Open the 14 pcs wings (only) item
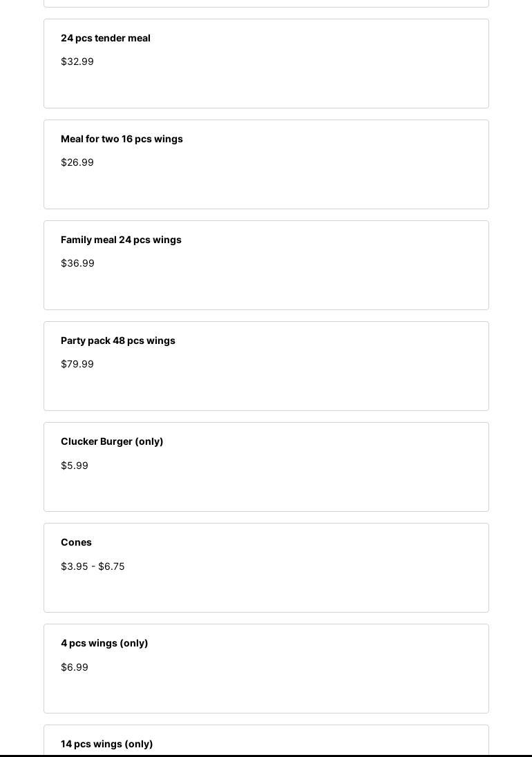This screenshot has width=532, height=757. [107, 744]
